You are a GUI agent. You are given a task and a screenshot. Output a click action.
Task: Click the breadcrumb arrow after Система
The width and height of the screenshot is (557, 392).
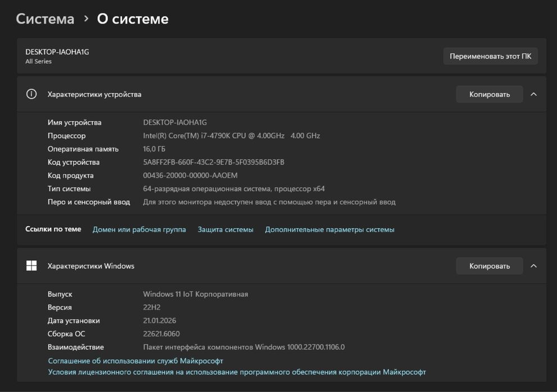[x=86, y=19]
